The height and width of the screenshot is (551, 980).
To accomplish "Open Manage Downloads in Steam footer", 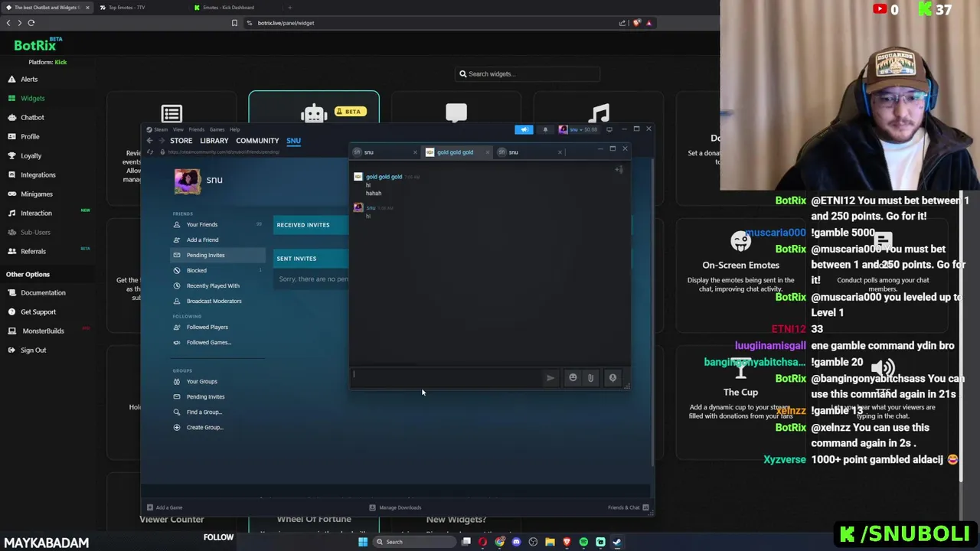I will 395,507.
